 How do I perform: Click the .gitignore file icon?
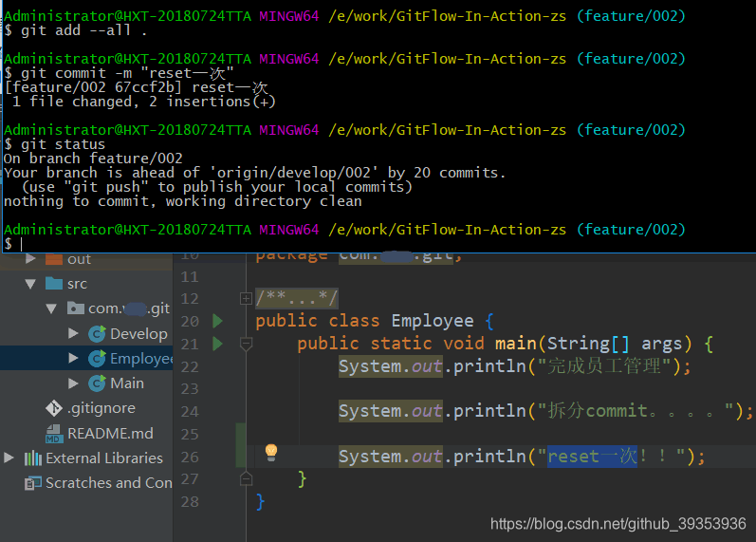coord(54,408)
